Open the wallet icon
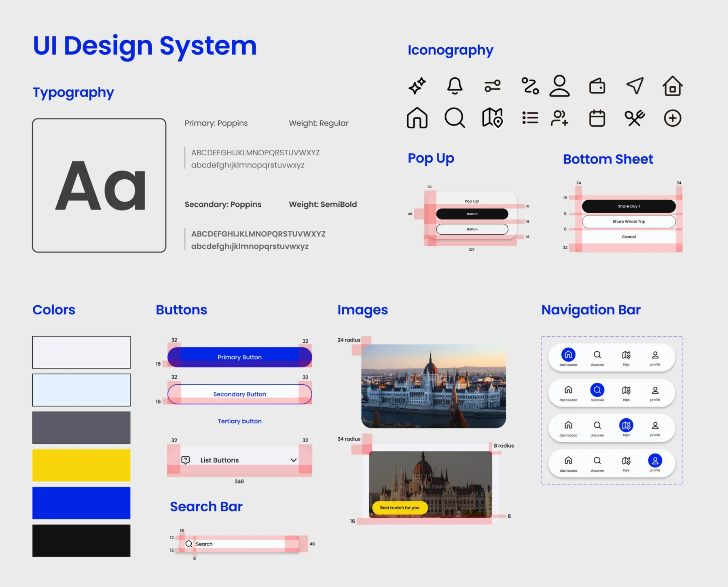 tap(597, 86)
